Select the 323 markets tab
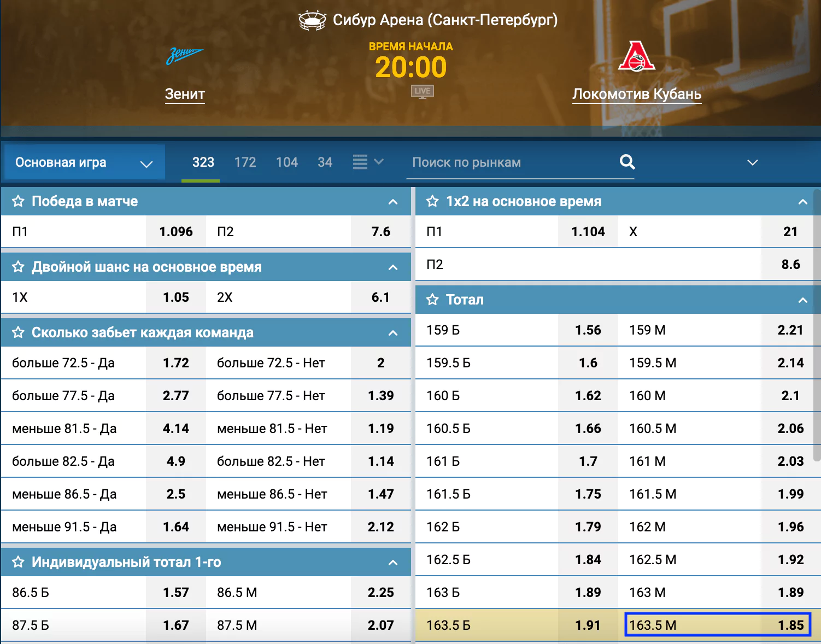 coord(203,162)
